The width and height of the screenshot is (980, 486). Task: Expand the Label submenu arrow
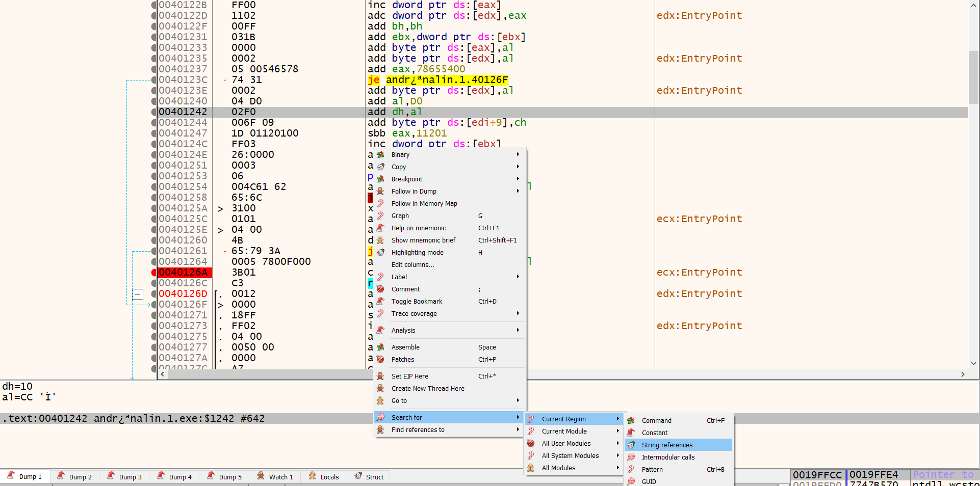(x=518, y=277)
